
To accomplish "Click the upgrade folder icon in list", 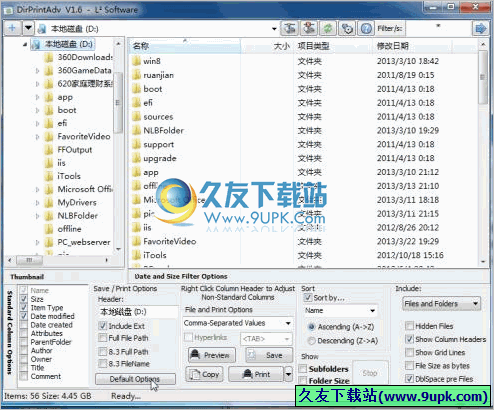I will tap(136, 158).
